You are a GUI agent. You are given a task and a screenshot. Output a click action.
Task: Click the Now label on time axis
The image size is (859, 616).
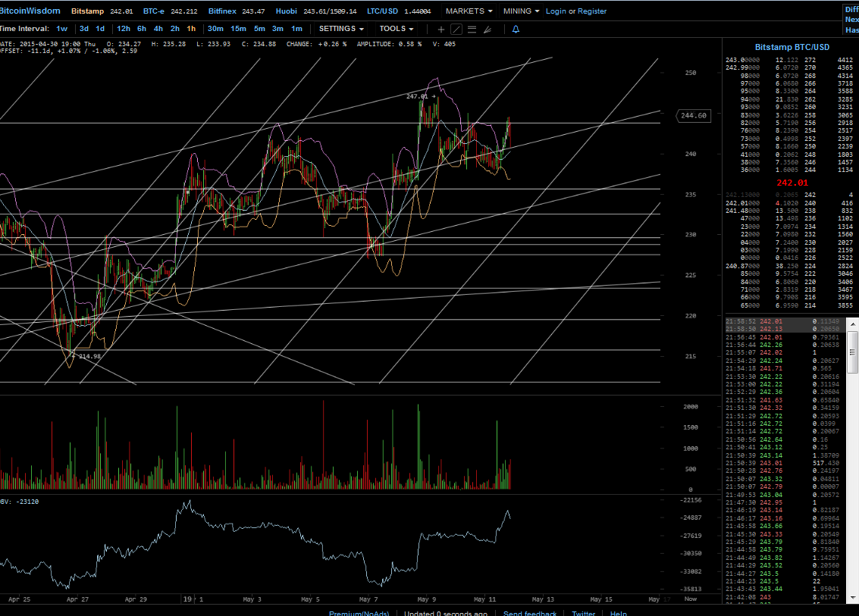pos(691,599)
